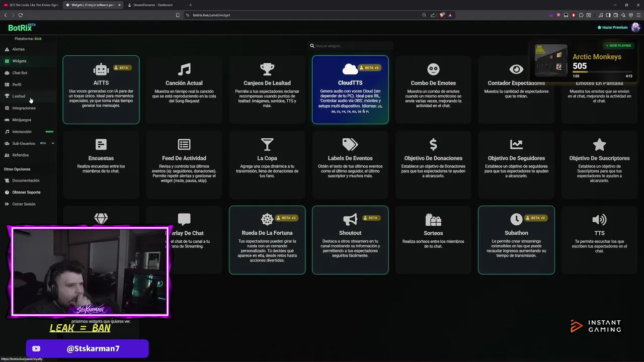Select the Contador Espectadores eye icon
The image size is (644, 362).
point(516,69)
